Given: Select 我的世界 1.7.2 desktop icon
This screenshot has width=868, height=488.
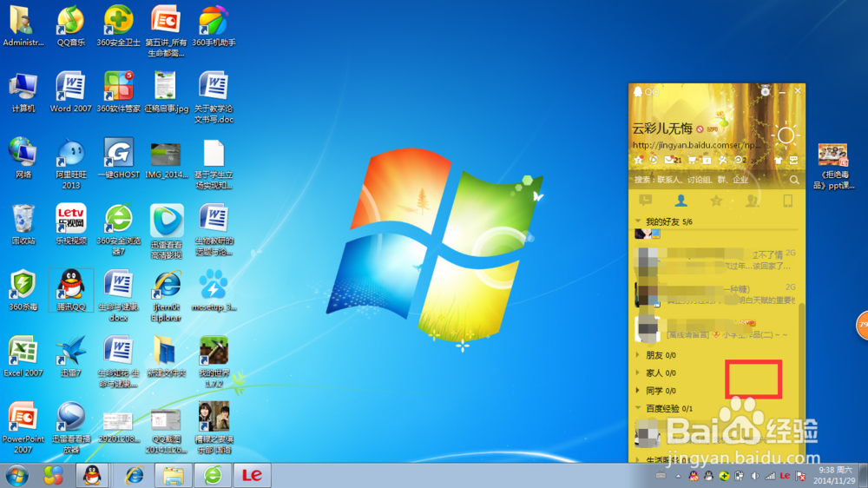Looking at the screenshot, I should (x=214, y=362).
